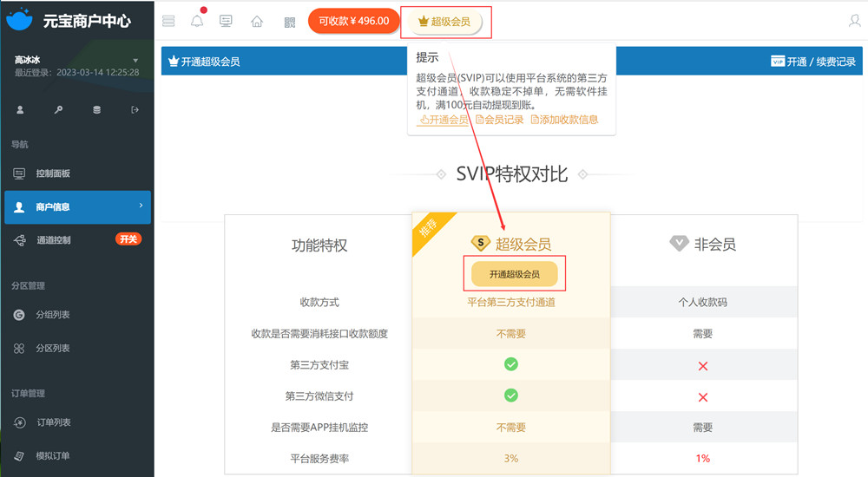Click the hamburger menu icon in top bar
The image size is (868, 477).
168,21
